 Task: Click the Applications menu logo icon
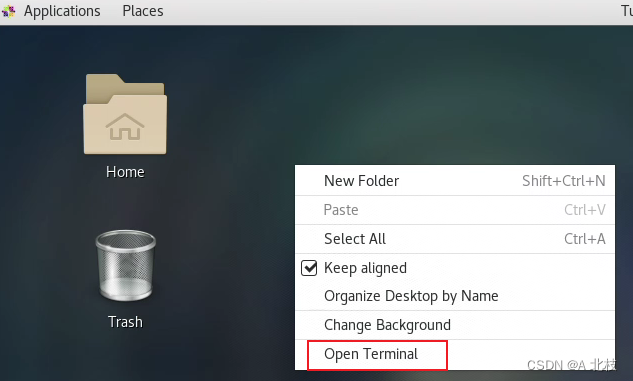(x=9, y=12)
